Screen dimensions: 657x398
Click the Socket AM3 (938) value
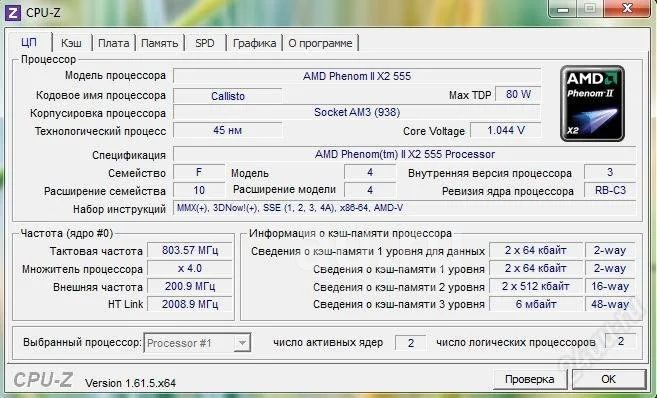click(357, 112)
